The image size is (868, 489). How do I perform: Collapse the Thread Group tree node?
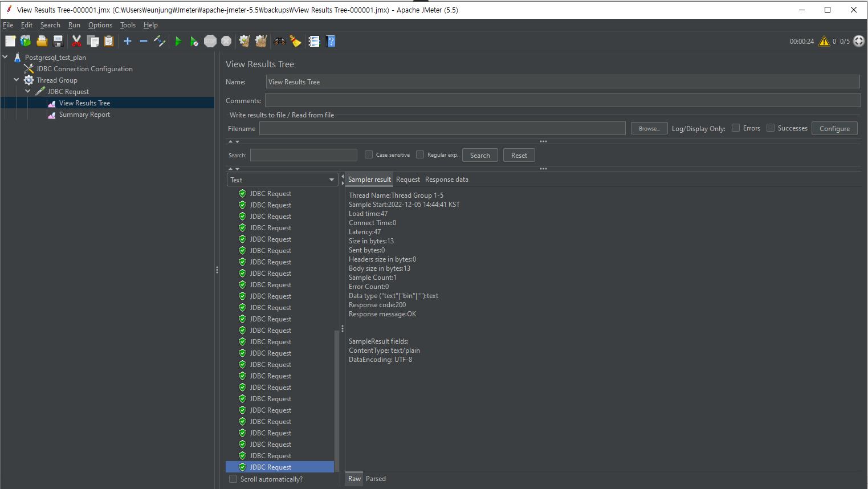coord(17,80)
